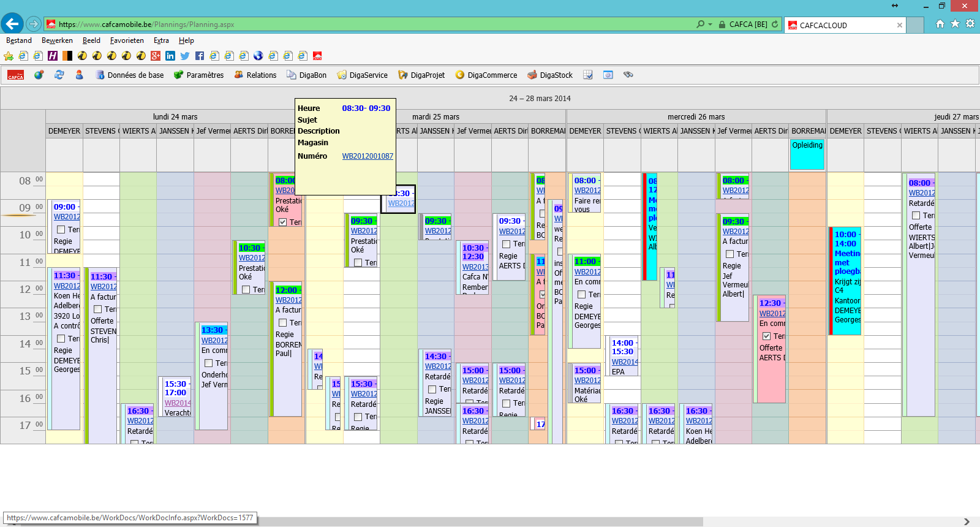Open the DigaProjet menu

(x=421, y=75)
